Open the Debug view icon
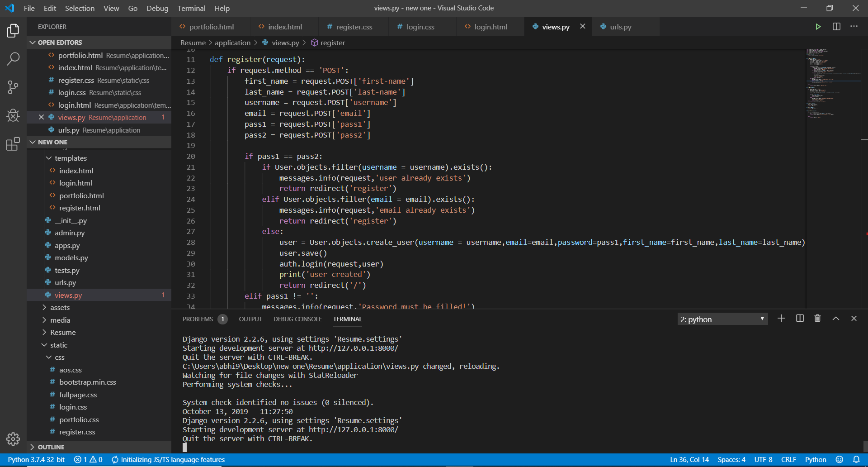 coord(13,115)
